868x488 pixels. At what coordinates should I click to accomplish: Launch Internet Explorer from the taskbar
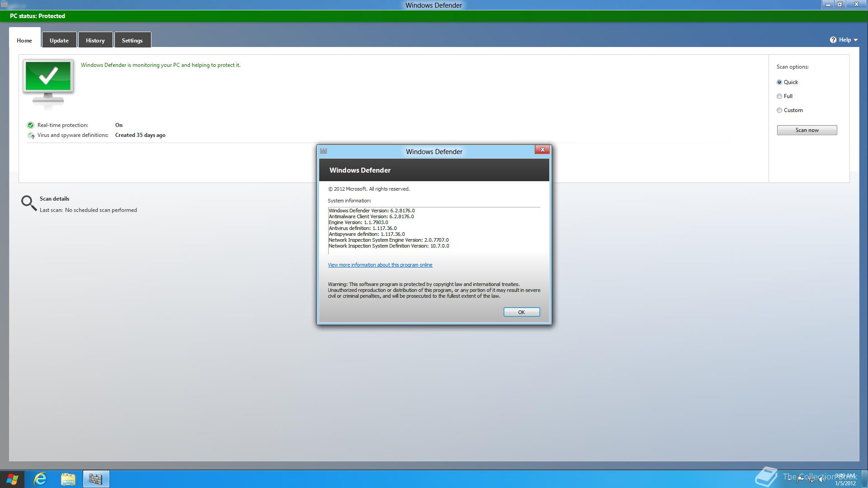tap(40, 479)
